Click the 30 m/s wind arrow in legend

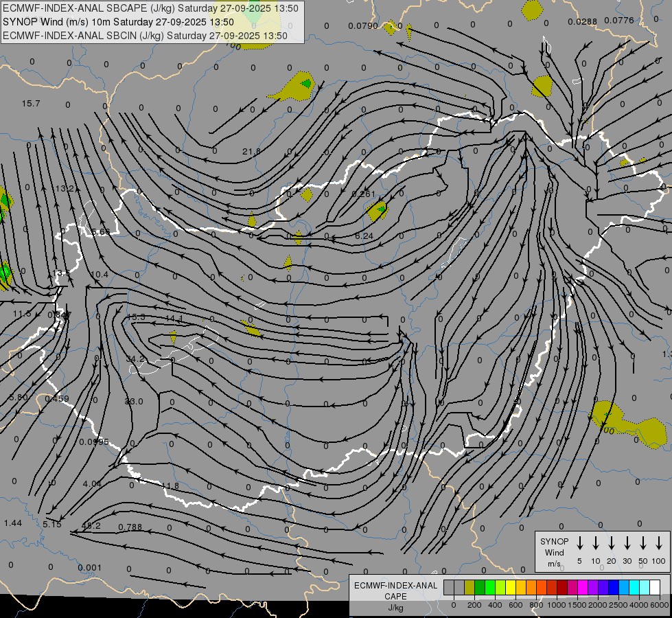pyautogui.click(x=627, y=543)
